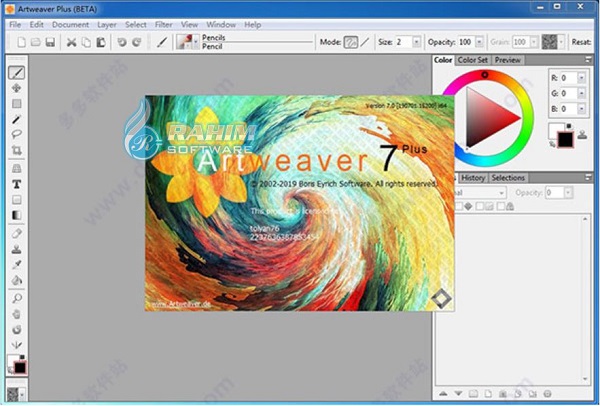
Task: Pick a shade in the color triangle
Action: (x=486, y=117)
